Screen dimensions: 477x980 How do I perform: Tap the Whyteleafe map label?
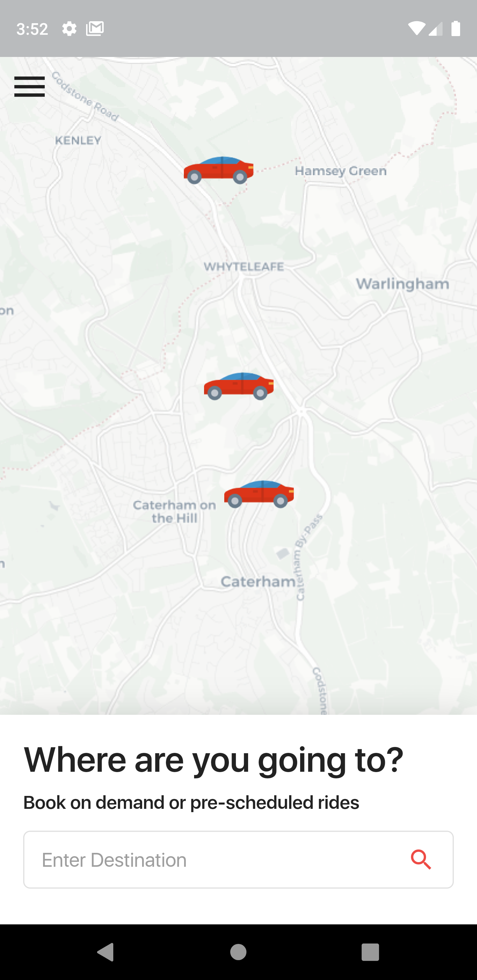244,267
